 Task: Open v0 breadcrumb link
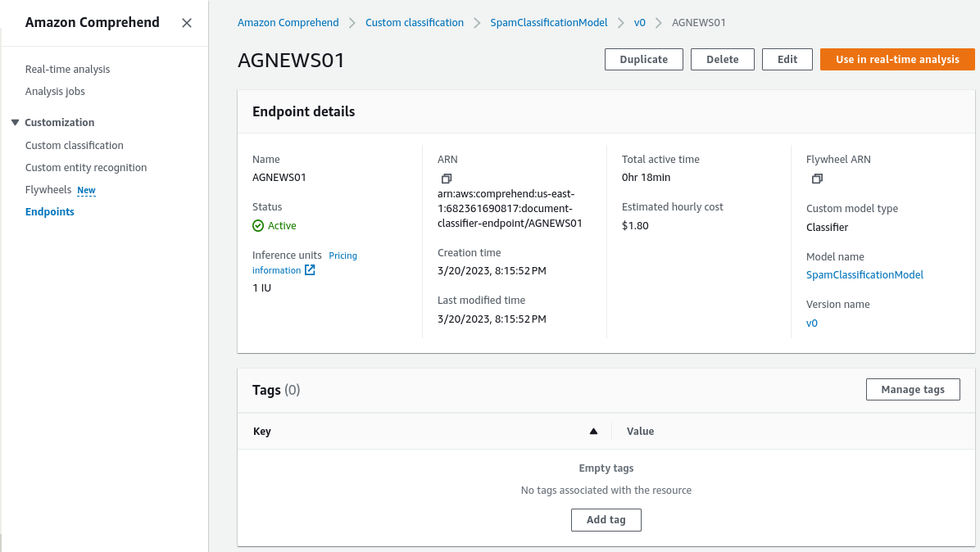pyautogui.click(x=639, y=22)
